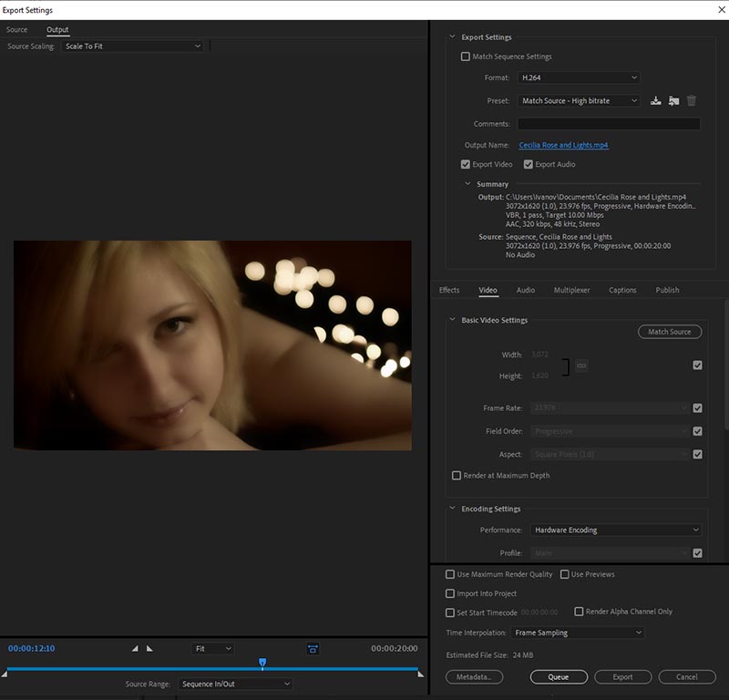Enable Render at Maximum Depth
The height and width of the screenshot is (700, 729).
(457, 476)
